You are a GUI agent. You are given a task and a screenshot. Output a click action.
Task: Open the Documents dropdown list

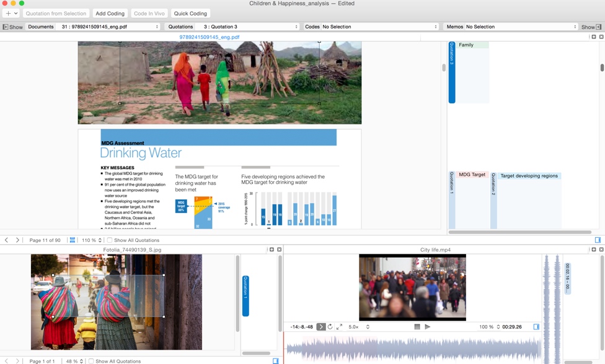point(110,27)
